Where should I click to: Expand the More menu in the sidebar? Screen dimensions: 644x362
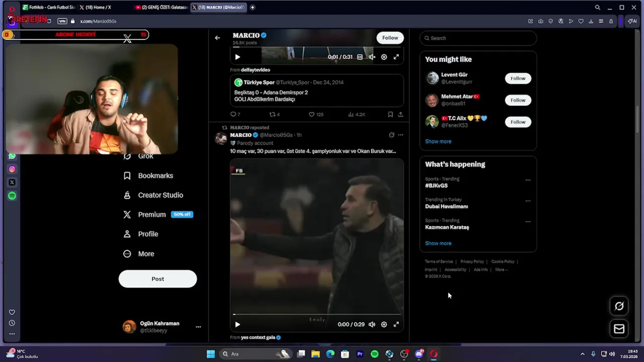click(139, 254)
